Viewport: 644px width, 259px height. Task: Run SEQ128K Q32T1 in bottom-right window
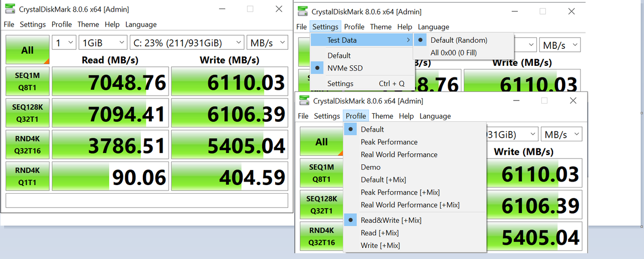321,205
